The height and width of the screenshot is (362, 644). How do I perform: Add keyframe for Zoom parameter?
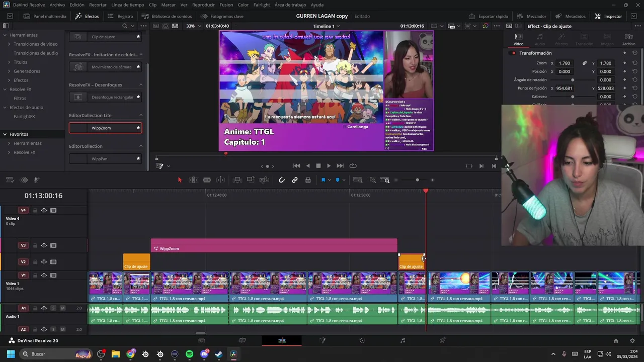pos(624,63)
